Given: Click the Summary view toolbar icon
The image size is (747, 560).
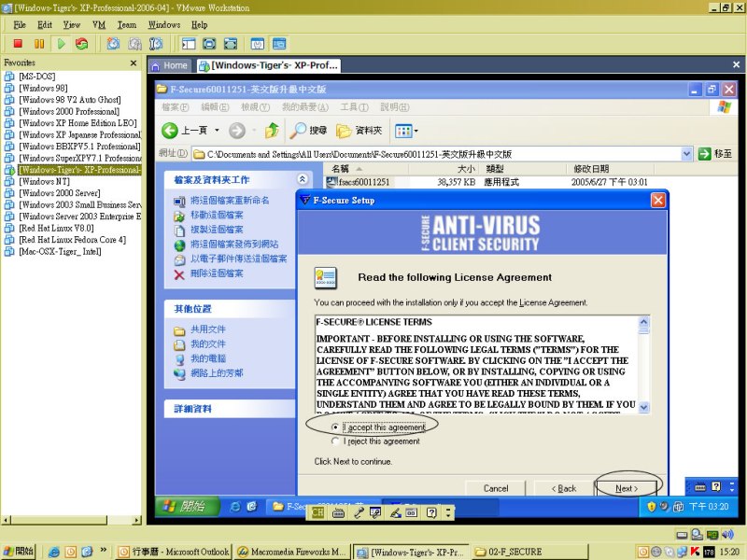Looking at the screenshot, I should tap(258, 44).
